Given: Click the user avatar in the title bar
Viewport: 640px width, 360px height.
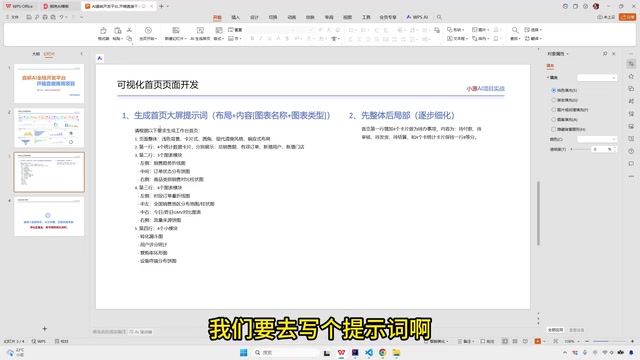Looking at the screenshot, I should point(596,6).
